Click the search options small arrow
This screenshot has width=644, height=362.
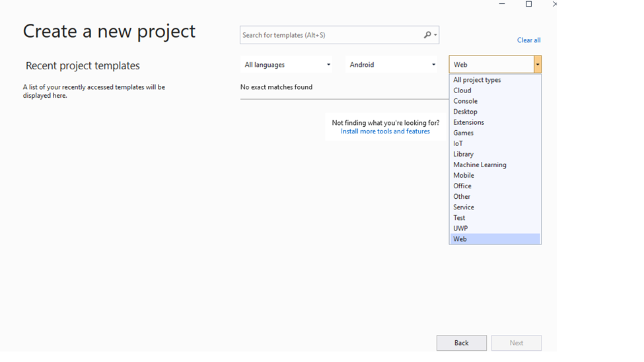435,35
